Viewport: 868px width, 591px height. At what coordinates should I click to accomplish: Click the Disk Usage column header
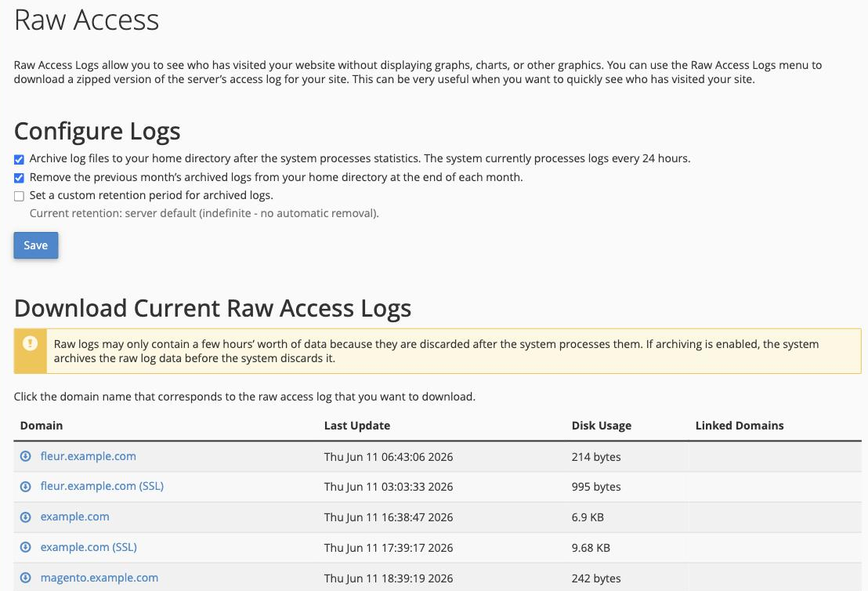601,426
